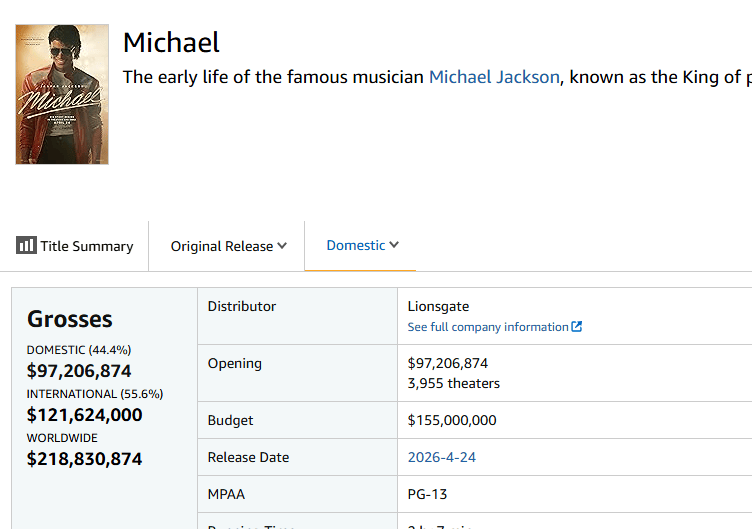This screenshot has width=752, height=529.
Task: Open the Michael Jackson link
Action: (494, 77)
